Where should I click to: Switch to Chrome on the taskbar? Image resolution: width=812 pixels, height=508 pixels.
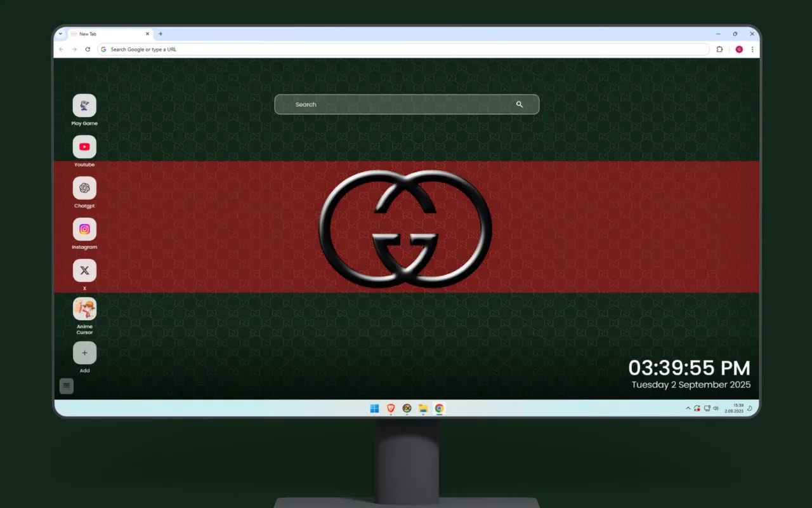pyautogui.click(x=439, y=408)
